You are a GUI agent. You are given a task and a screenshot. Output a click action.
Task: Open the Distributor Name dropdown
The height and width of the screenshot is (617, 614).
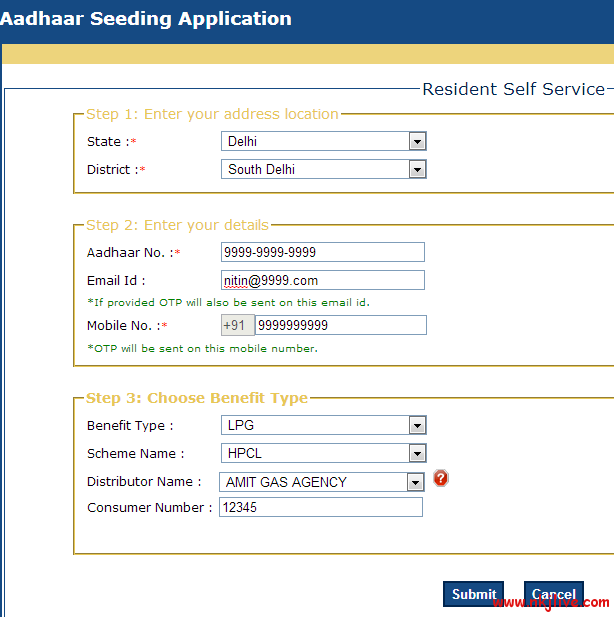(x=322, y=482)
